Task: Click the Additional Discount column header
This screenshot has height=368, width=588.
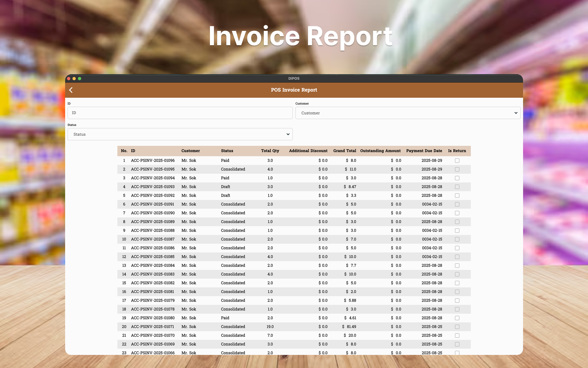Action: pos(308,151)
